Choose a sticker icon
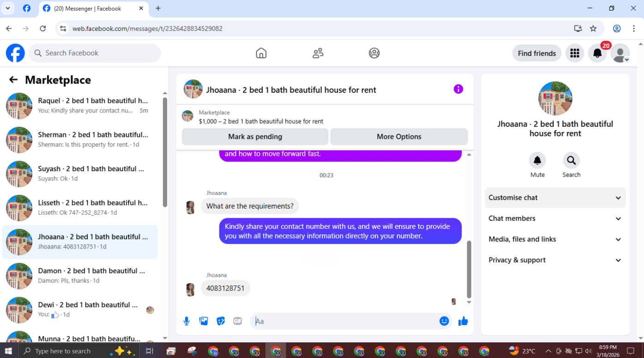Screen dimensions: 644x358 221,321
